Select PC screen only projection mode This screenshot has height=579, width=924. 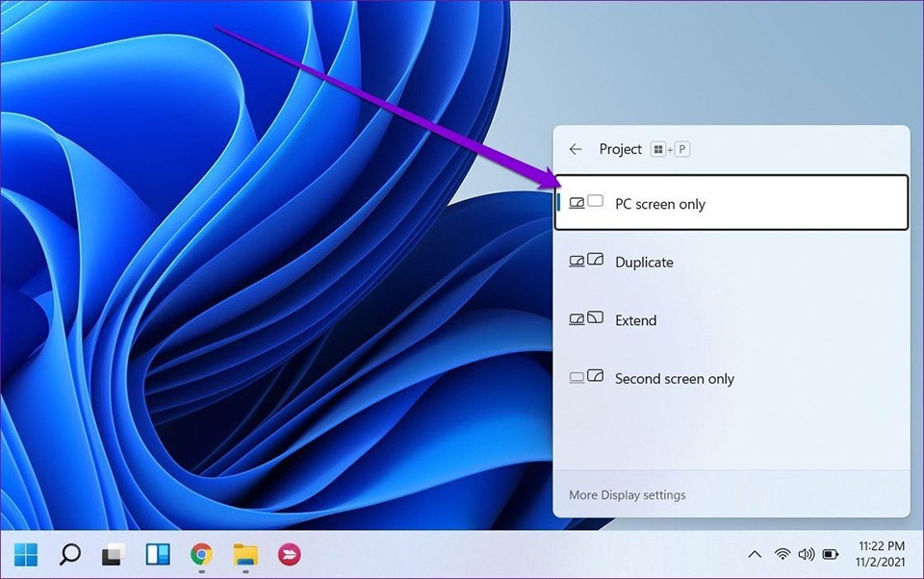click(731, 203)
